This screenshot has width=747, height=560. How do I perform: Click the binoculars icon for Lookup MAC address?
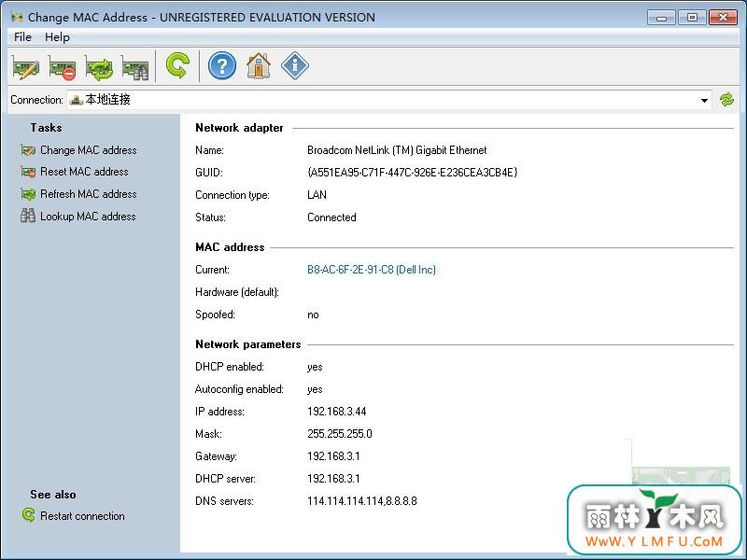(x=28, y=217)
